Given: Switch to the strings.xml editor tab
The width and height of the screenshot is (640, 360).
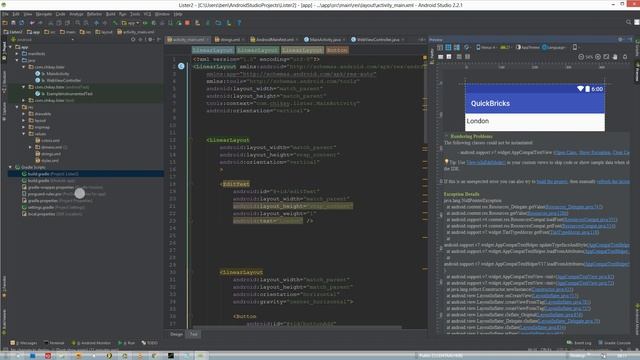Looking at the screenshot, I should tap(229, 40).
